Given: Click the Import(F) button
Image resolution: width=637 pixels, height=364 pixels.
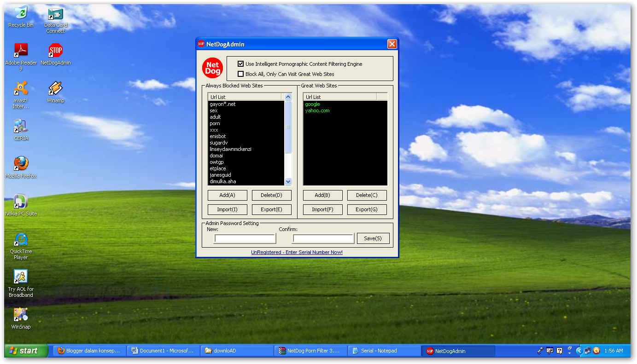Looking at the screenshot, I should coord(323,209).
